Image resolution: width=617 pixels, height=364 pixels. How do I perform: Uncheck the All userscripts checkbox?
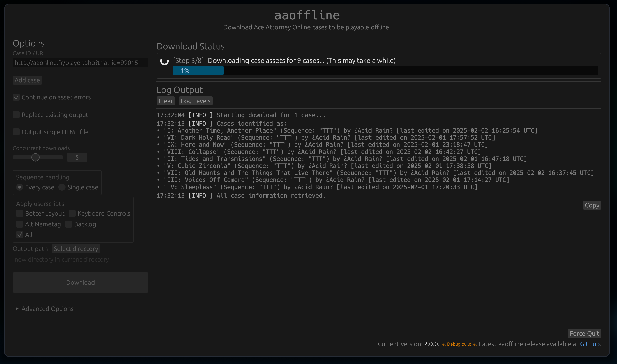click(x=20, y=235)
